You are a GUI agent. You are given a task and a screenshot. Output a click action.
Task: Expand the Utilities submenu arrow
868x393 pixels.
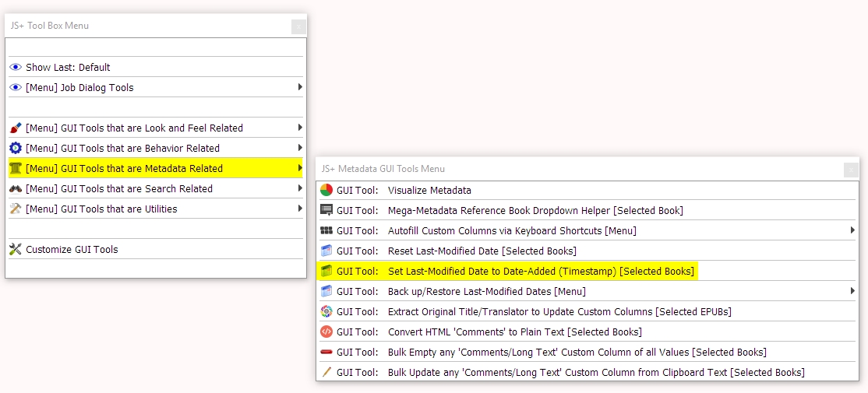tap(299, 209)
